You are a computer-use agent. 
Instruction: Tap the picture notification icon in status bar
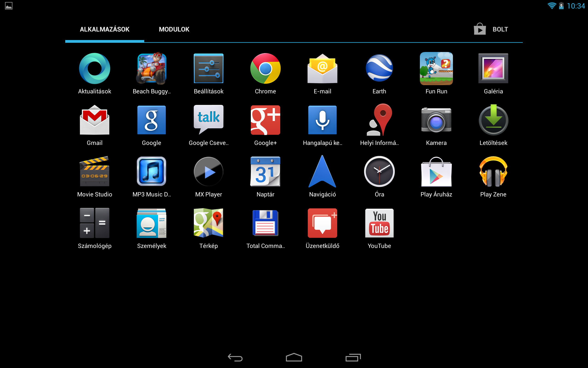(x=9, y=6)
